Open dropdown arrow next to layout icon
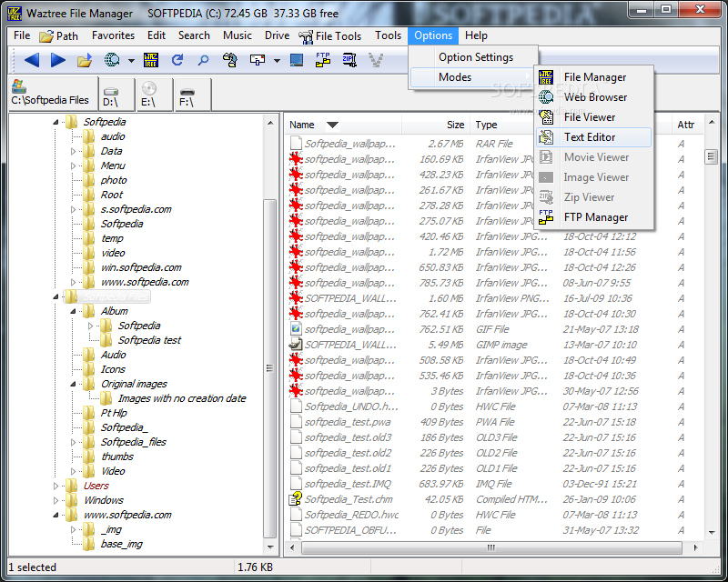Screen dimensions: 728x582 click(278, 61)
